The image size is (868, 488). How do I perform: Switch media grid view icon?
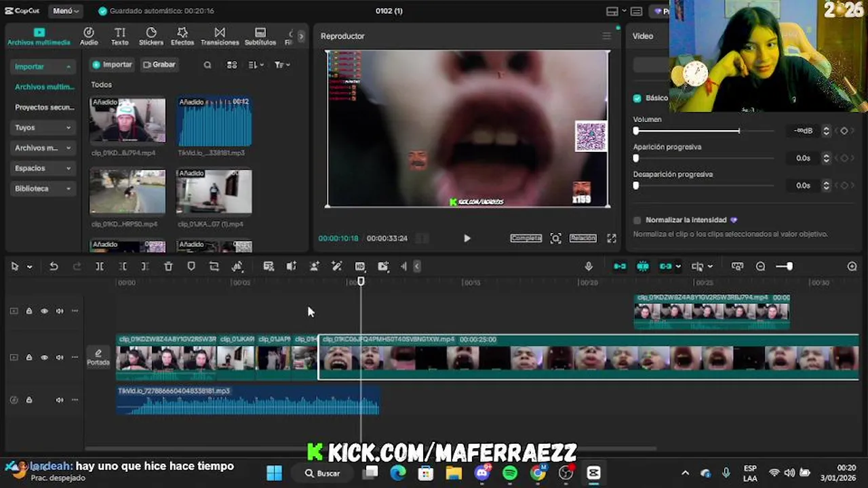point(232,65)
